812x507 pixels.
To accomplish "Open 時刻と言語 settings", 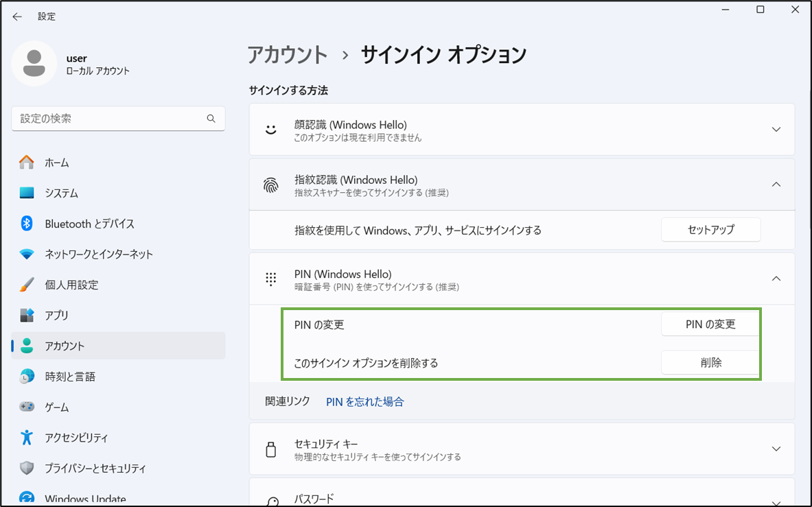I will (x=118, y=376).
